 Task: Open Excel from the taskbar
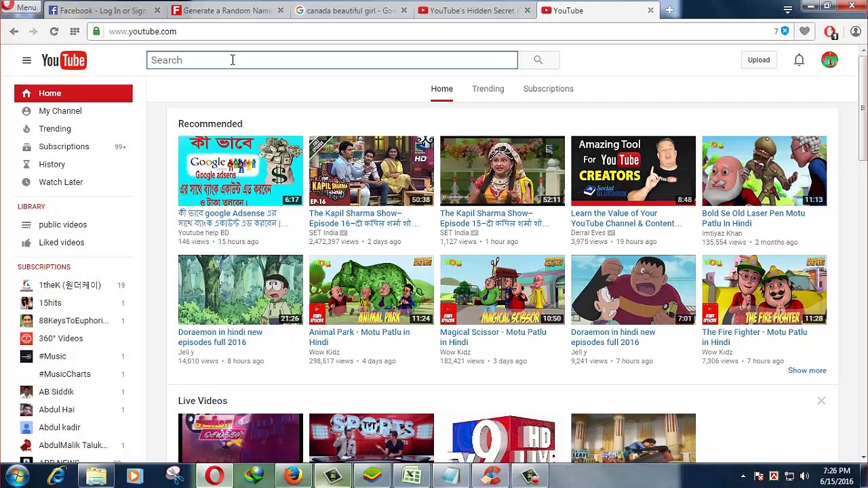(x=412, y=476)
